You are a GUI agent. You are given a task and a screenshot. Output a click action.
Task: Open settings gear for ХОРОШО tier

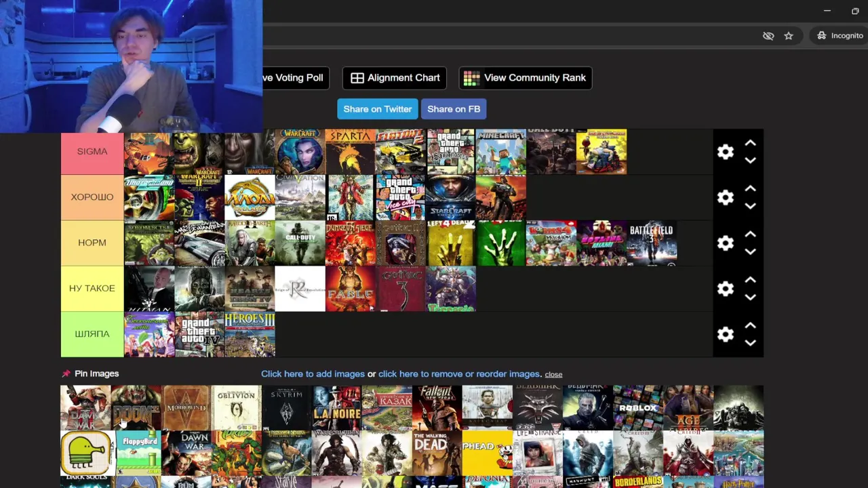(726, 197)
